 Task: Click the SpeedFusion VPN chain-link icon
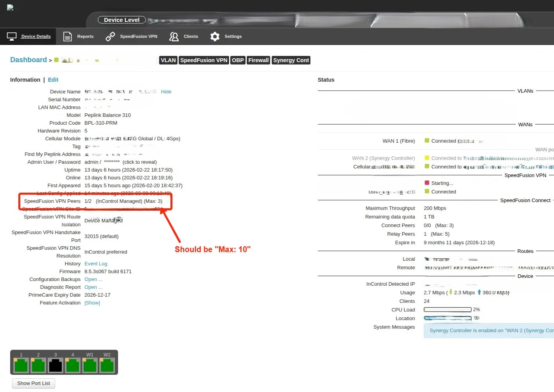[x=110, y=36]
